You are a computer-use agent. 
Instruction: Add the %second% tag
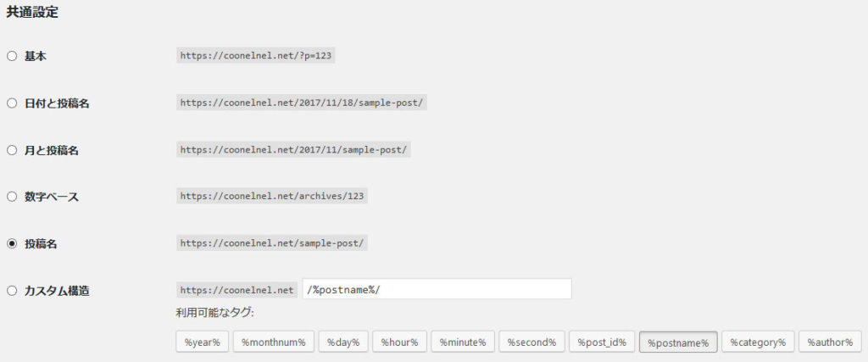pyautogui.click(x=531, y=343)
